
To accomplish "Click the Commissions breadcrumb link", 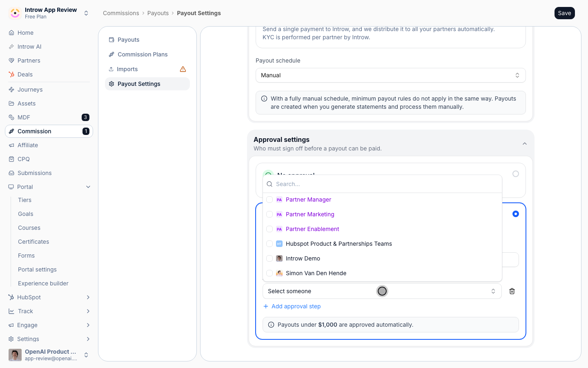I will coord(121,13).
